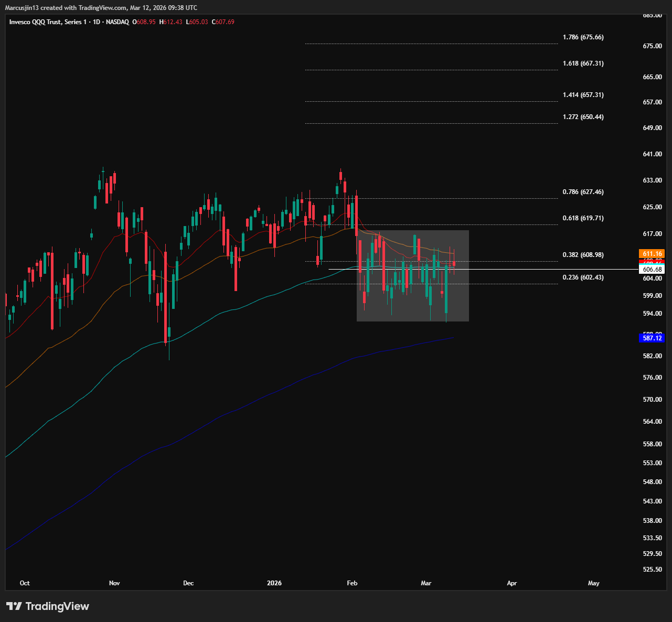
Task: Click the 553.00 price axis label
Action: pyautogui.click(x=653, y=463)
